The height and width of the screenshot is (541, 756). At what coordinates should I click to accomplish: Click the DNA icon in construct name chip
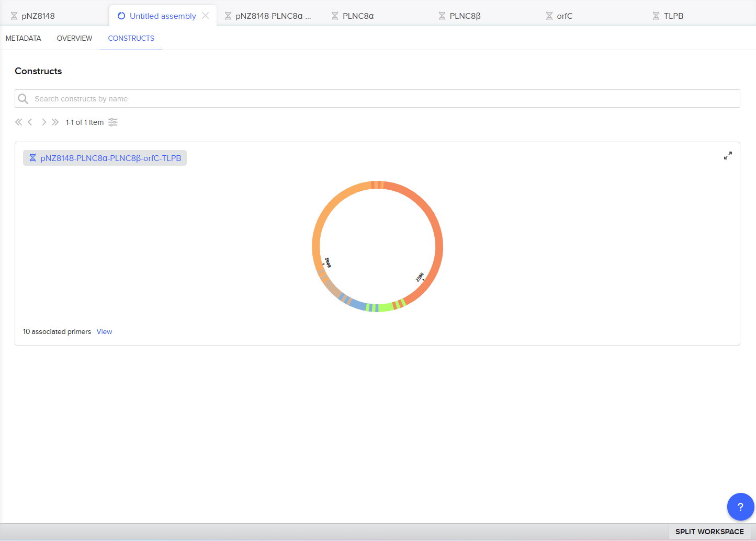(x=32, y=158)
